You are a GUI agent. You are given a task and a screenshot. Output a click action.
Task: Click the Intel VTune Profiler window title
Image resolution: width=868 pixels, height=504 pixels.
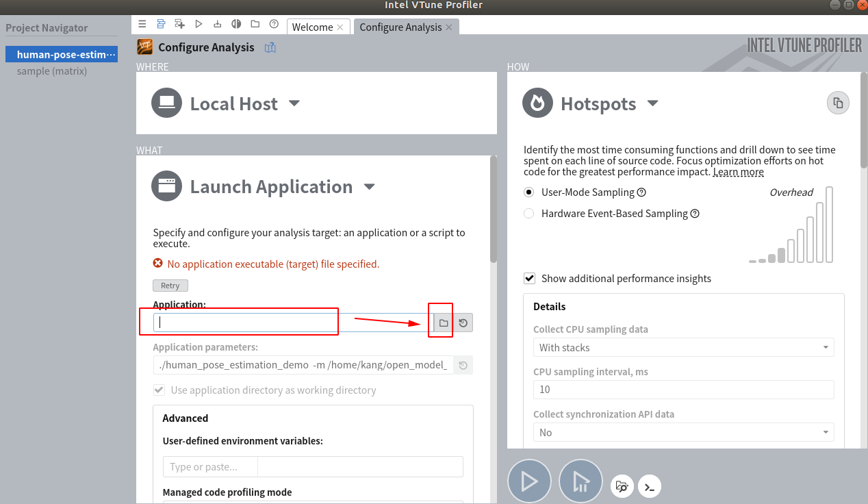point(434,5)
